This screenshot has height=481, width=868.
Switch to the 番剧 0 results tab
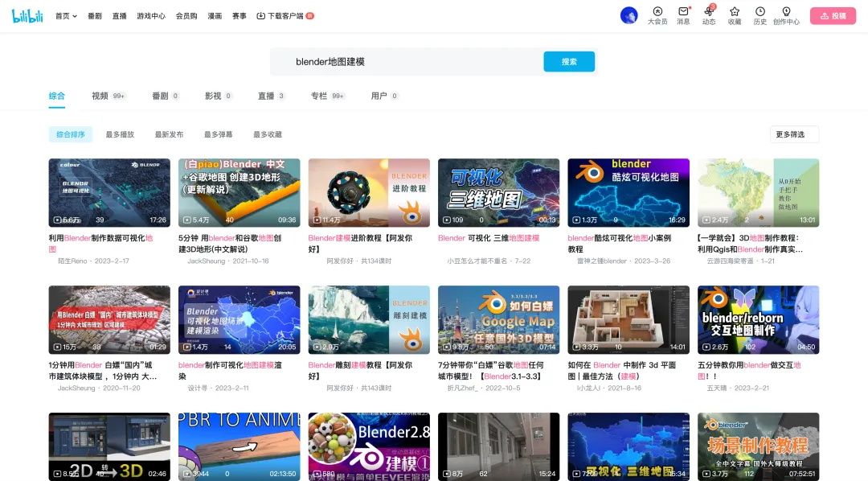click(166, 96)
